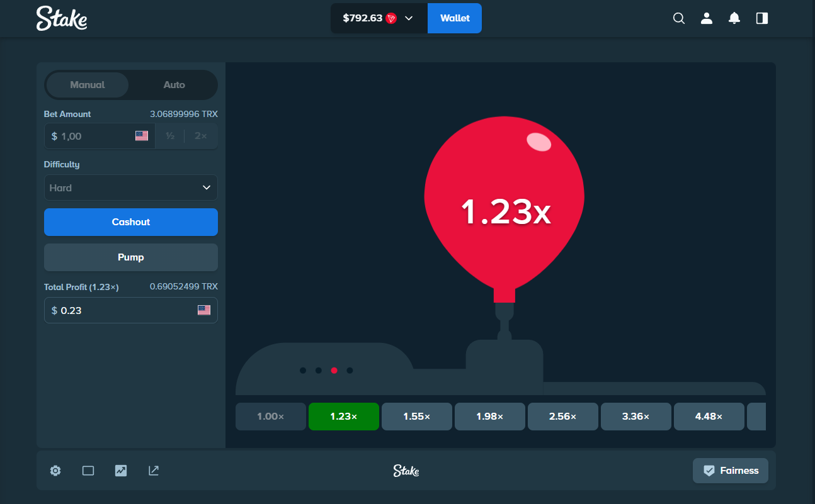This screenshot has height=504, width=815.
Task: Open the Fairness dialog
Action: coord(731,471)
